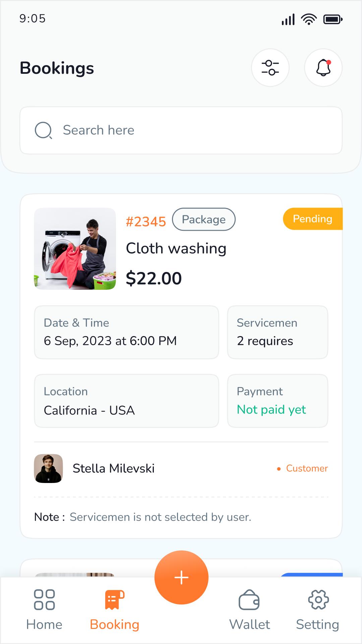Select the Booking receipt icon
Screen dimensions: 362x644
coord(115,600)
